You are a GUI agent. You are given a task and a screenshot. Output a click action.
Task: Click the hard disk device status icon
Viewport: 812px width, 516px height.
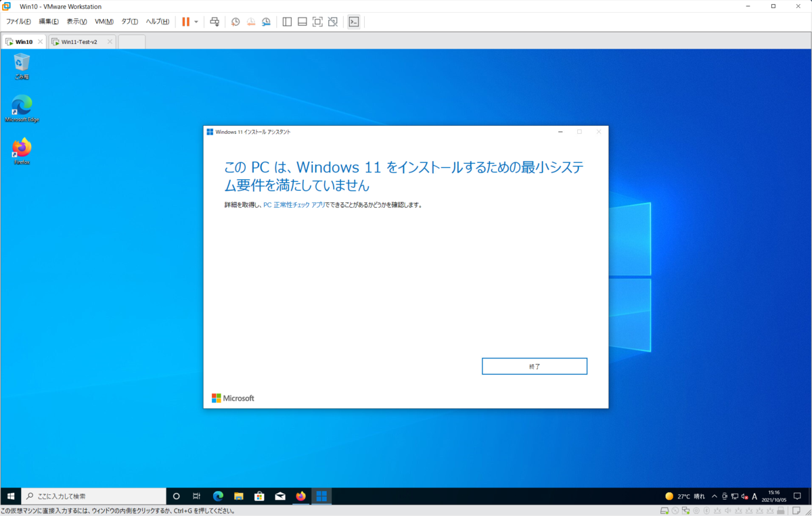[x=664, y=511]
